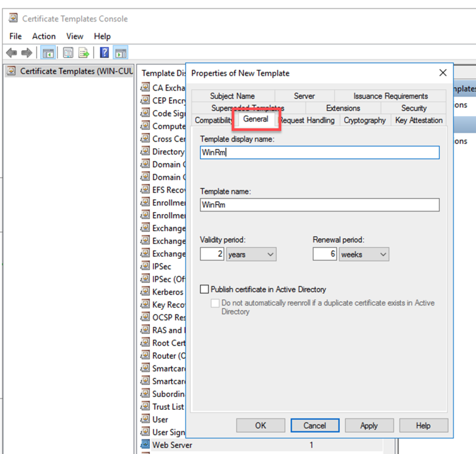Image resolution: width=476 pixels, height=454 pixels.
Task: Toggle the console tree pane icon
Action: click(x=48, y=52)
